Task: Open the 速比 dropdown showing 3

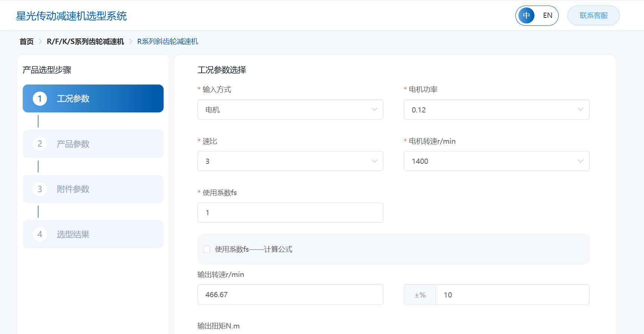Action: (290, 161)
